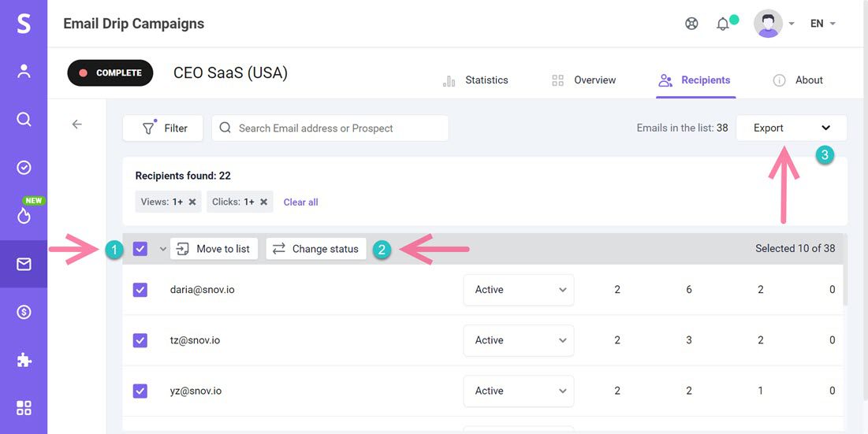The image size is (868, 434).
Task: Open the email verifier checkmark sidebar icon
Action: (24, 168)
